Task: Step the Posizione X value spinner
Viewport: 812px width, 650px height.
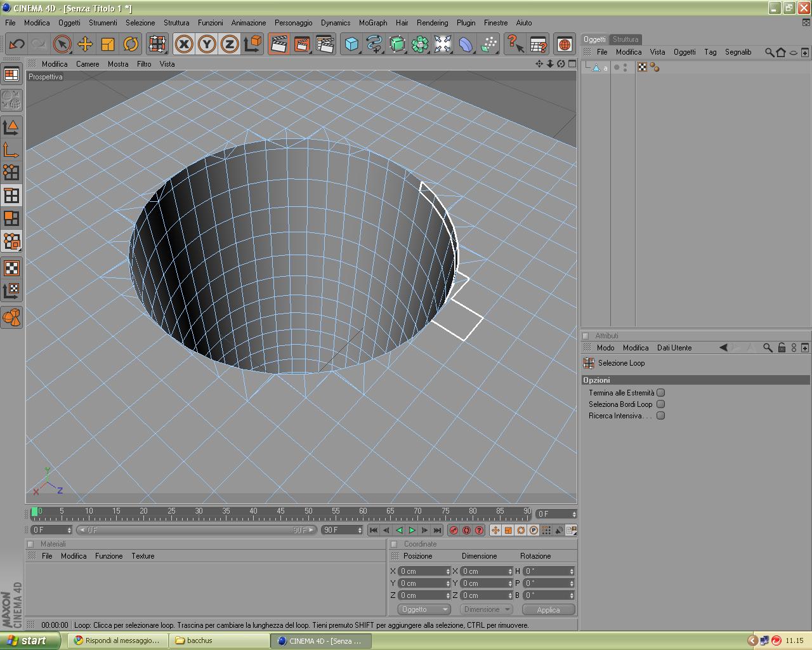Action: click(x=448, y=571)
